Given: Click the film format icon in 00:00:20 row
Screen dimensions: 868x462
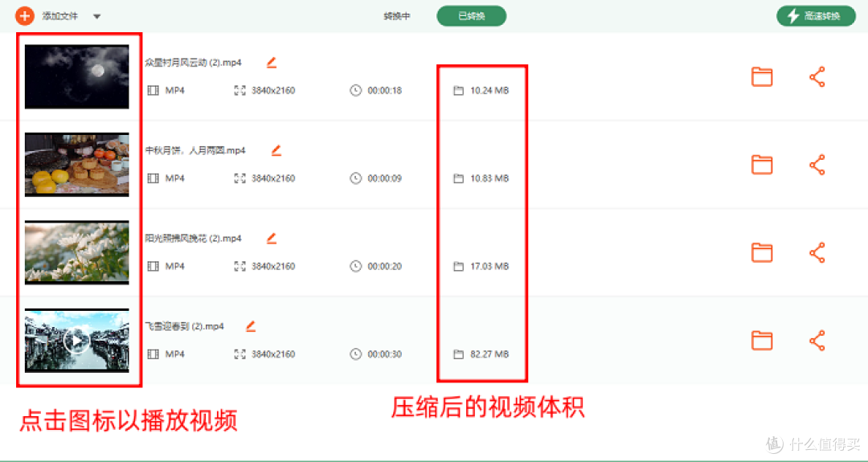Looking at the screenshot, I should pos(154,266).
